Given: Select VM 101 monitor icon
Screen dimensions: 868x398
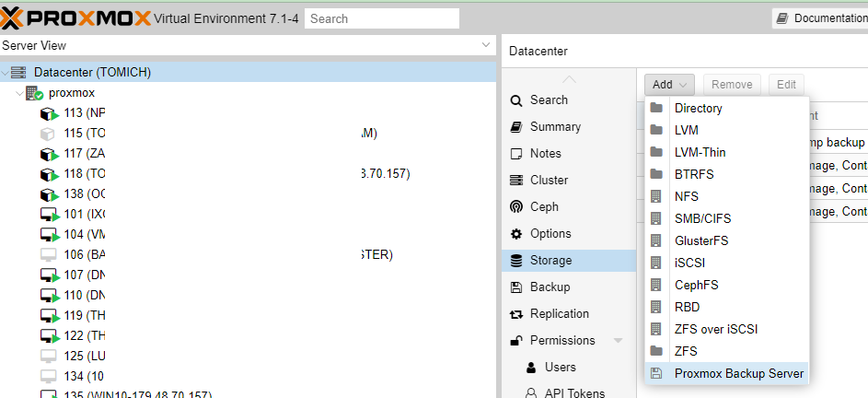Looking at the screenshot, I should tap(50, 215).
